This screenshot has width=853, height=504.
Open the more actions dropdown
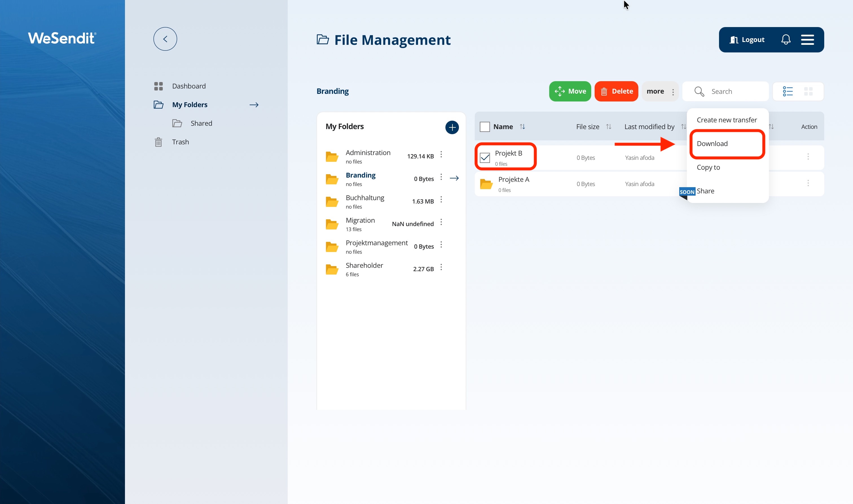pos(659,91)
